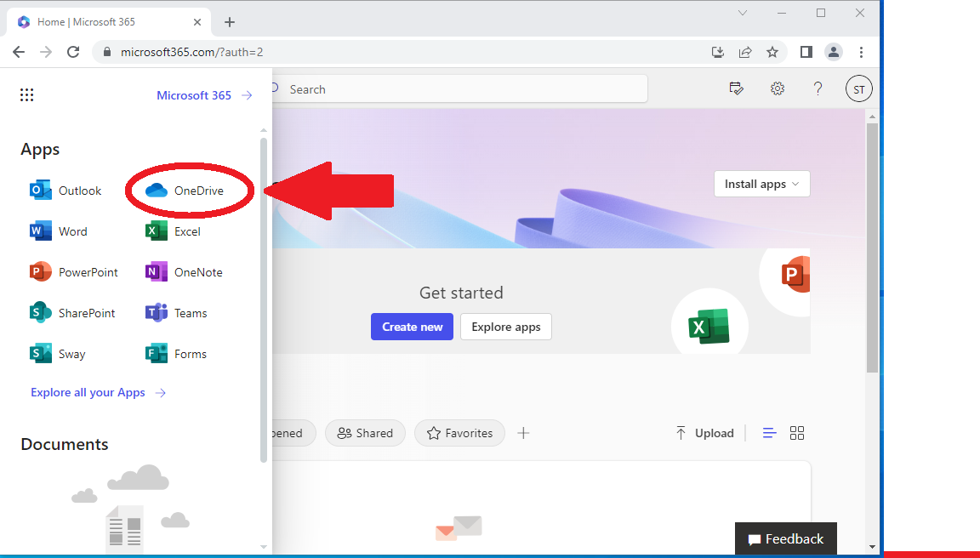
Task: Click the Excel icon in the Get started banner
Action: click(709, 326)
